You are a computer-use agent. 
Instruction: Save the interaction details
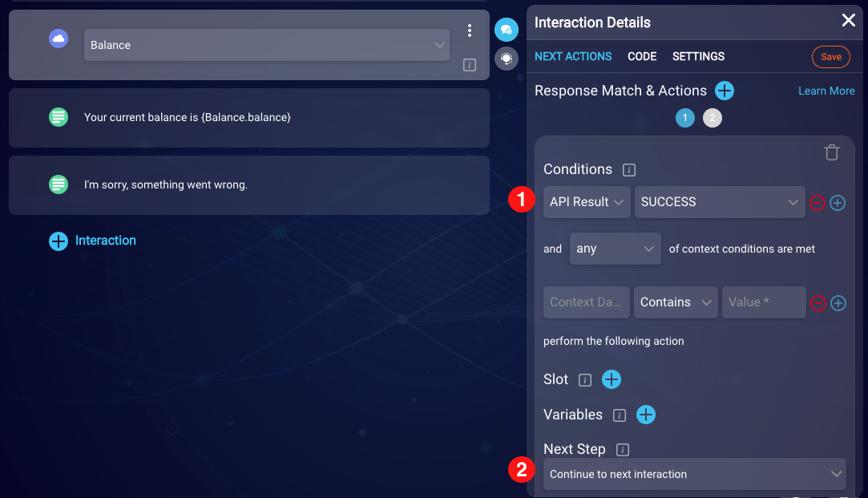pyautogui.click(x=830, y=56)
